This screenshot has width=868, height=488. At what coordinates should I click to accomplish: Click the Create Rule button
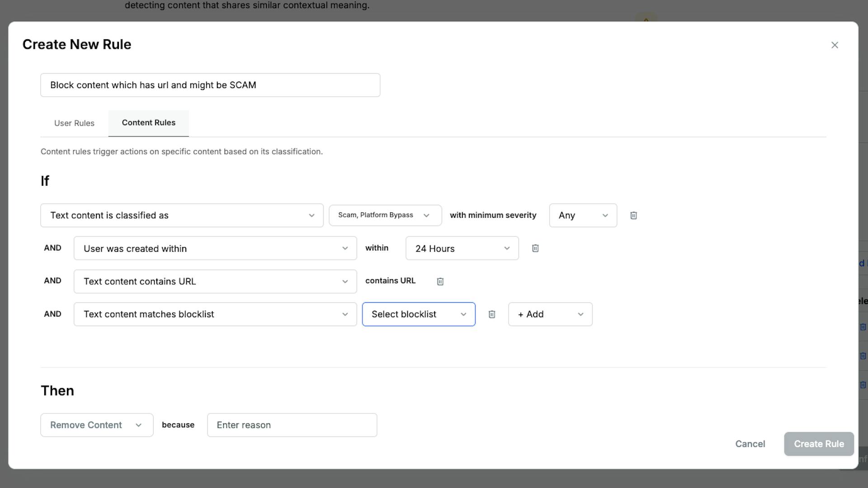pos(818,444)
